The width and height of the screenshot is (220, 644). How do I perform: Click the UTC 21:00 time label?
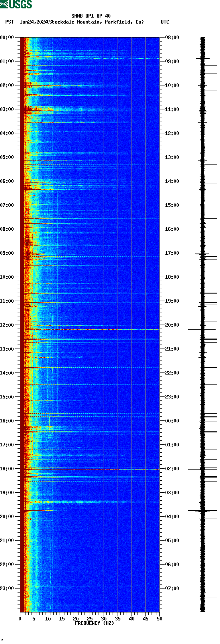pyautogui.click(x=172, y=349)
